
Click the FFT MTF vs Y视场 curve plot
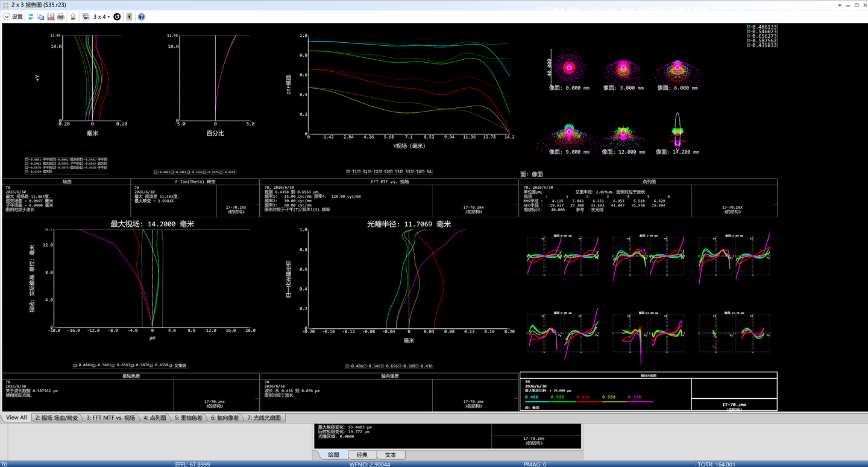409,84
